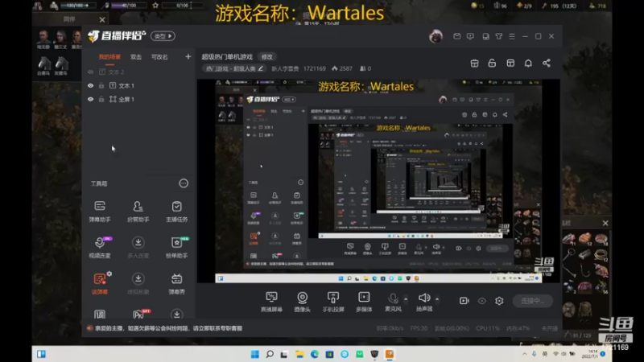Click the 修改 edit title button
Viewport: 644px width, 362px height.
(x=267, y=57)
